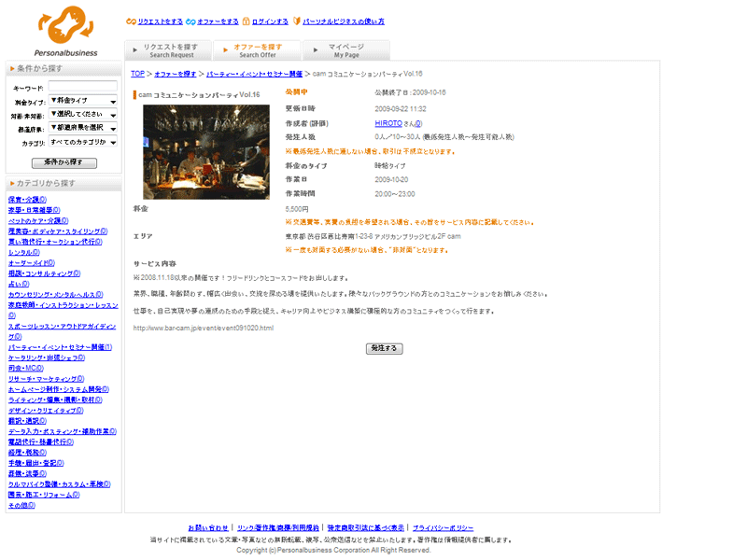
Task: Open the 翻訳・通訳(0) category
Action: 27,421
